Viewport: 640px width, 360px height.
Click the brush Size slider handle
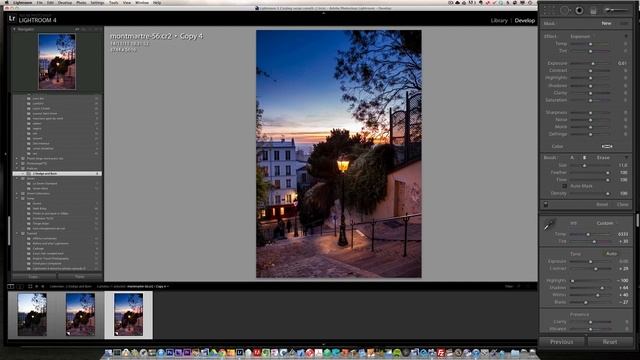click(584, 165)
